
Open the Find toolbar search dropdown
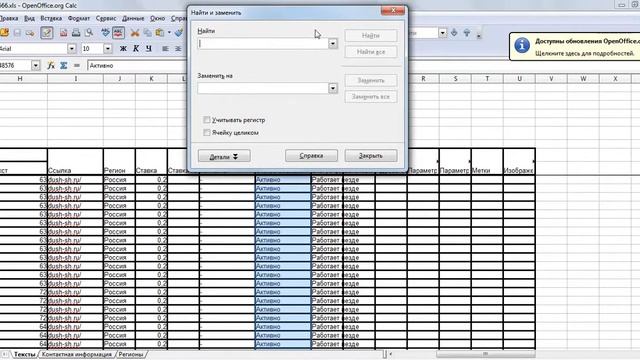pyautogui.click(x=443, y=33)
